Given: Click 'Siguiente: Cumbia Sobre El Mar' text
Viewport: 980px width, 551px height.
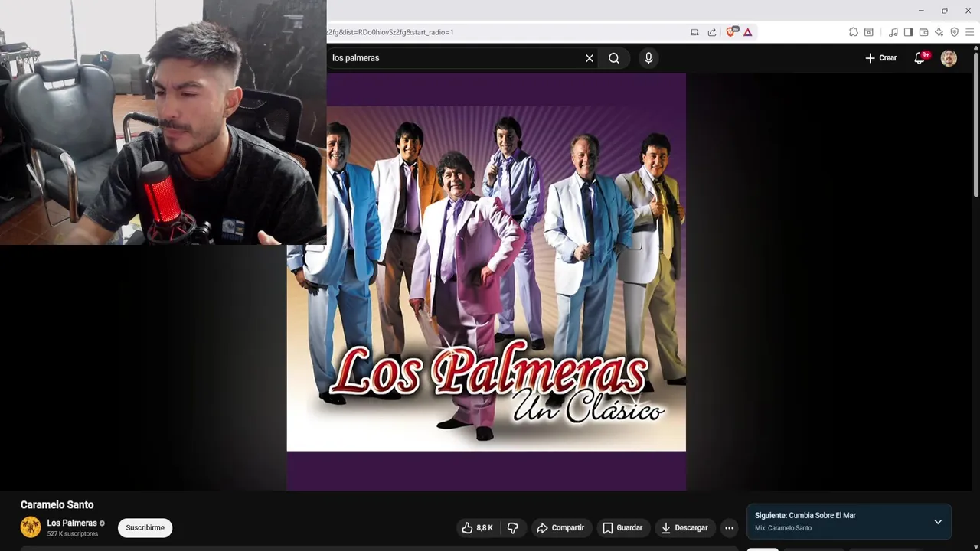Looking at the screenshot, I should (805, 516).
